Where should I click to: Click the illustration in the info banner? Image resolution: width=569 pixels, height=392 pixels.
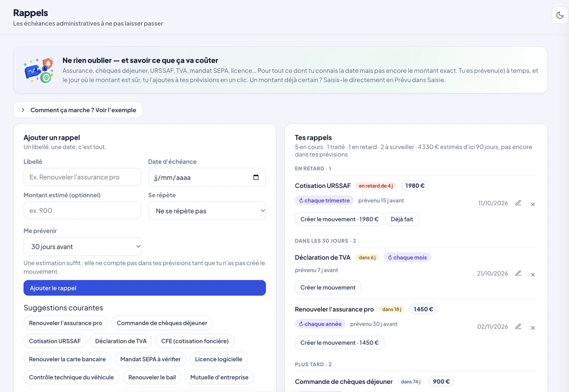(x=39, y=70)
